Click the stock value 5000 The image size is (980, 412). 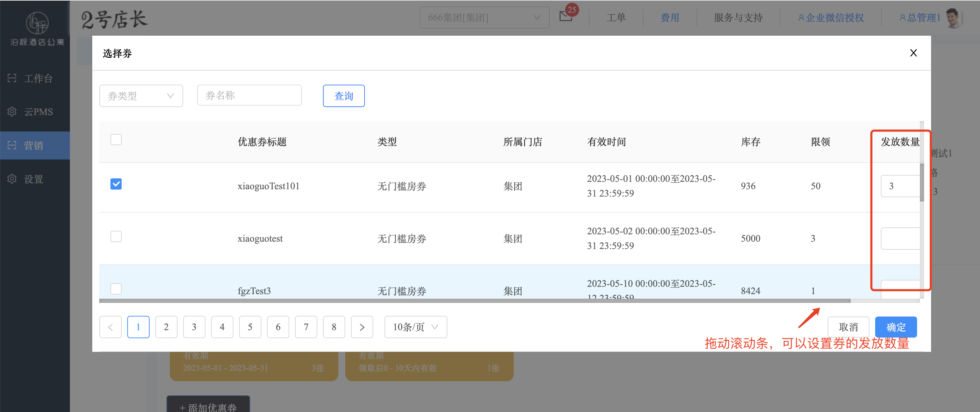[751, 239]
